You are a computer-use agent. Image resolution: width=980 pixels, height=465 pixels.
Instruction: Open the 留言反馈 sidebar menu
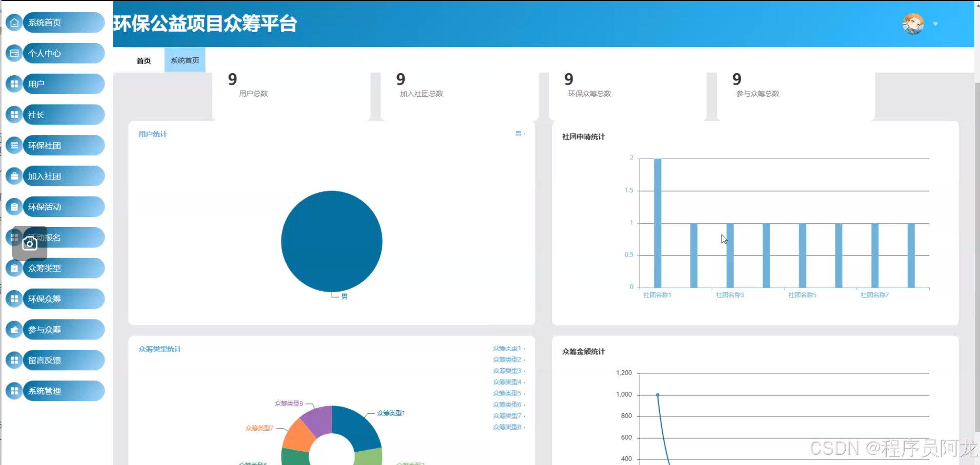coord(64,360)
